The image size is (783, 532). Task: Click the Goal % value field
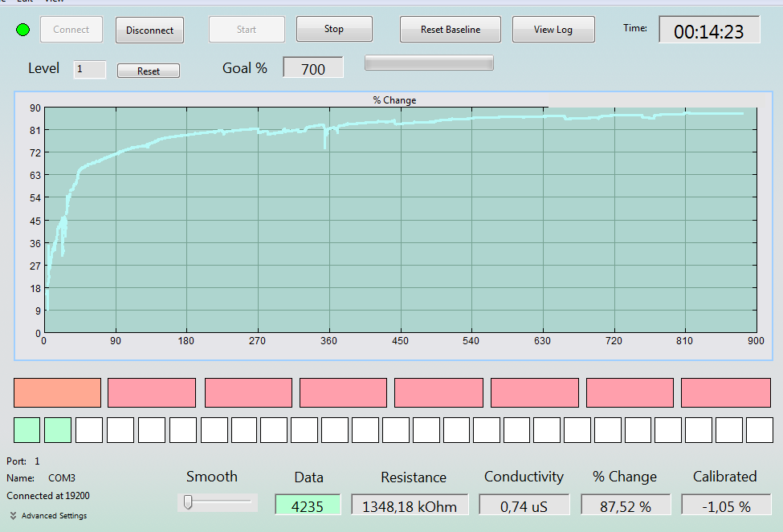point(313,67)
